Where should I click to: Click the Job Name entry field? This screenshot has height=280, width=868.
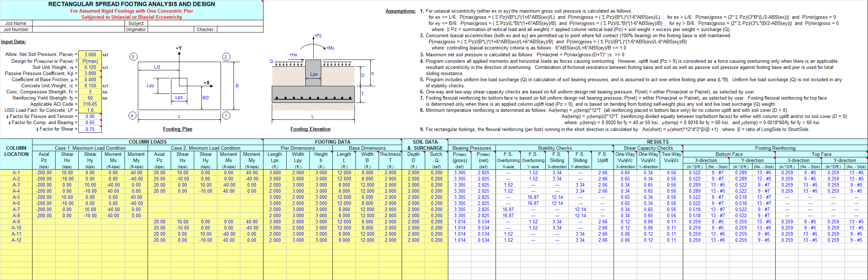pyautogui.click(x=78, y=23)
